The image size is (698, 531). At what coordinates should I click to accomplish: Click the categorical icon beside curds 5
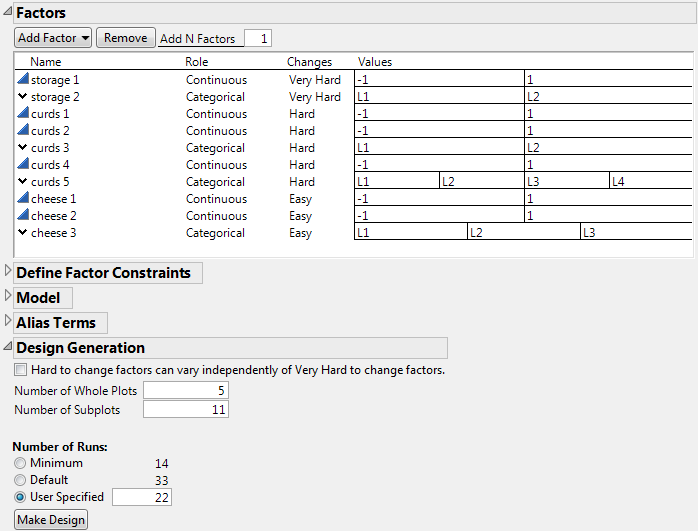pyautogui.click(x=22, y=182)
